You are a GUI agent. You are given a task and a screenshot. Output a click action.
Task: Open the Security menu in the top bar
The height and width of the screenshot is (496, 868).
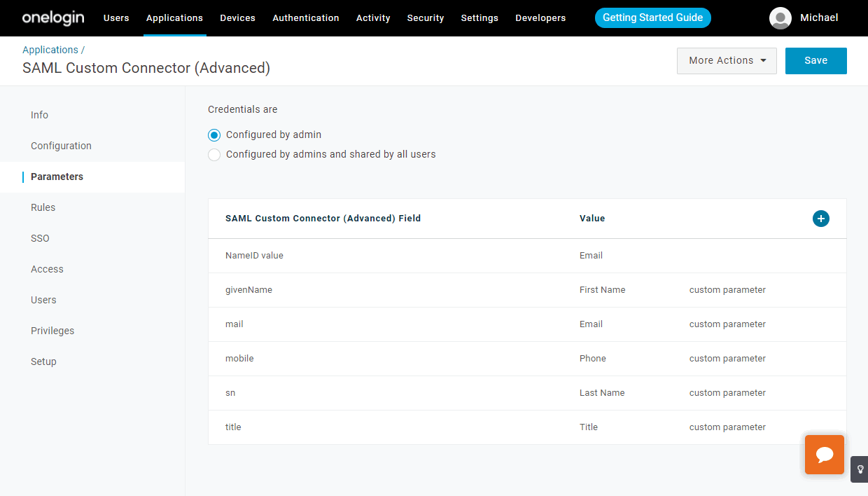pyautogui.click(x=425, y=18)
